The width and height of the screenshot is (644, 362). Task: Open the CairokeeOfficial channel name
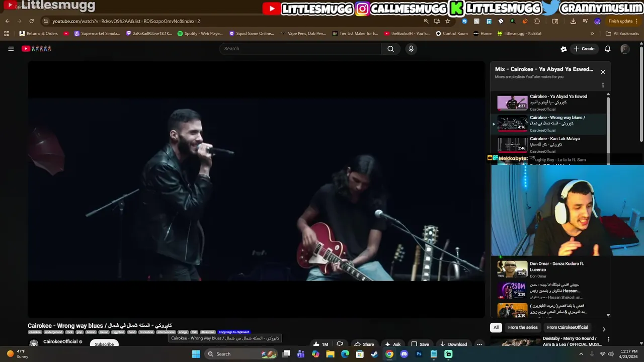60,342
